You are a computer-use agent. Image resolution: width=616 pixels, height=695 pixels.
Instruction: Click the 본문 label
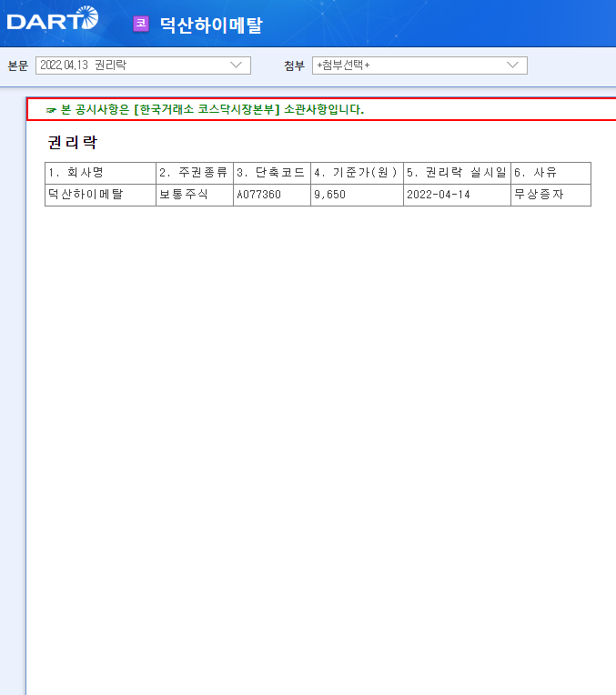pyautogui.click(x=18, y=65)
